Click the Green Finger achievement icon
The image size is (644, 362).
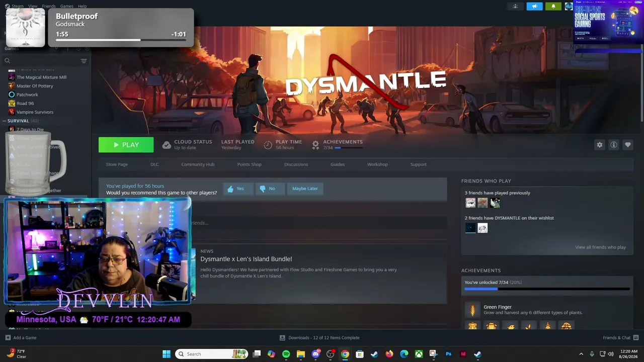point(472,310)
